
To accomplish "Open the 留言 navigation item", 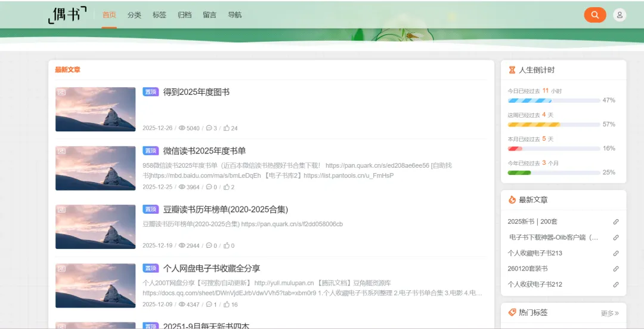I will (x=209, y=15).
